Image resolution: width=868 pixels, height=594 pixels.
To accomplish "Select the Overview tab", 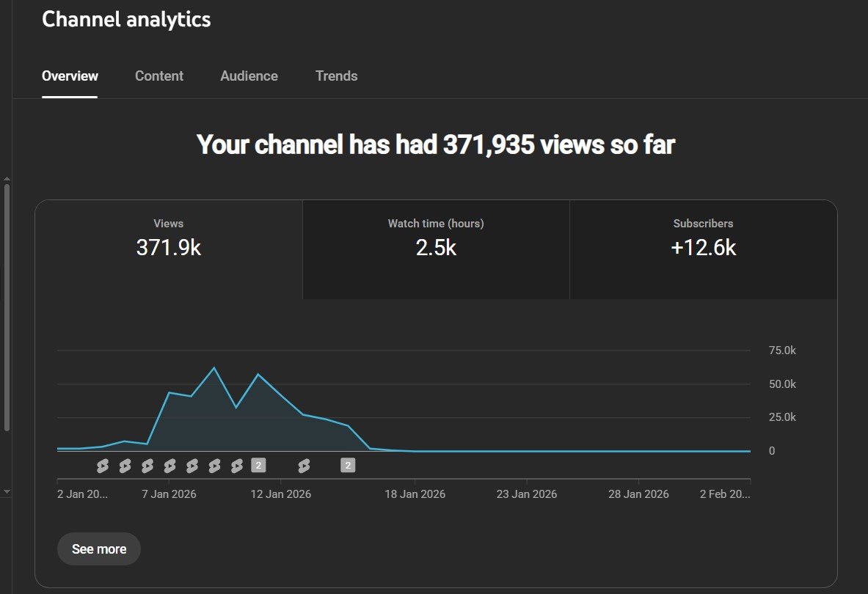I will coord(70,76).
